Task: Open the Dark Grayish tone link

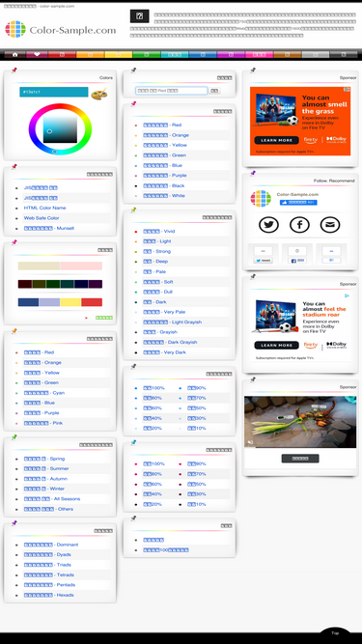Action: click(x=170, y=342)
